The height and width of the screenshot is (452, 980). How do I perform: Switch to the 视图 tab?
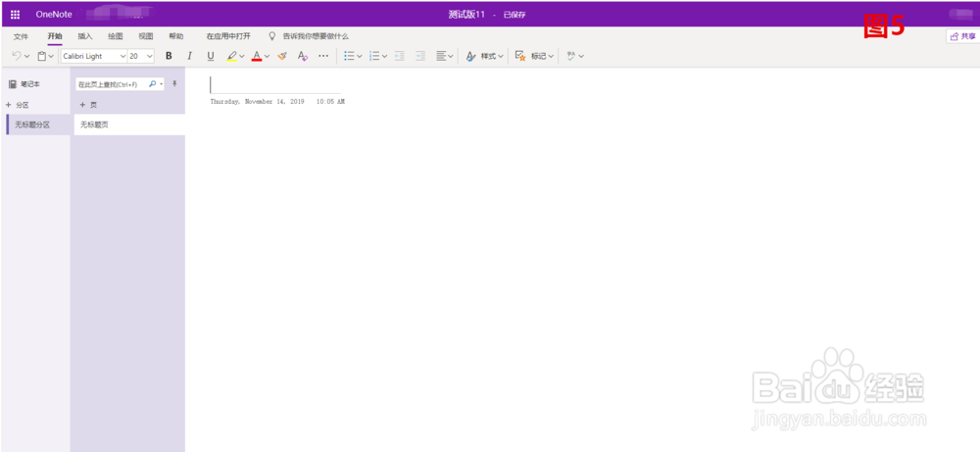click(146, 36)
